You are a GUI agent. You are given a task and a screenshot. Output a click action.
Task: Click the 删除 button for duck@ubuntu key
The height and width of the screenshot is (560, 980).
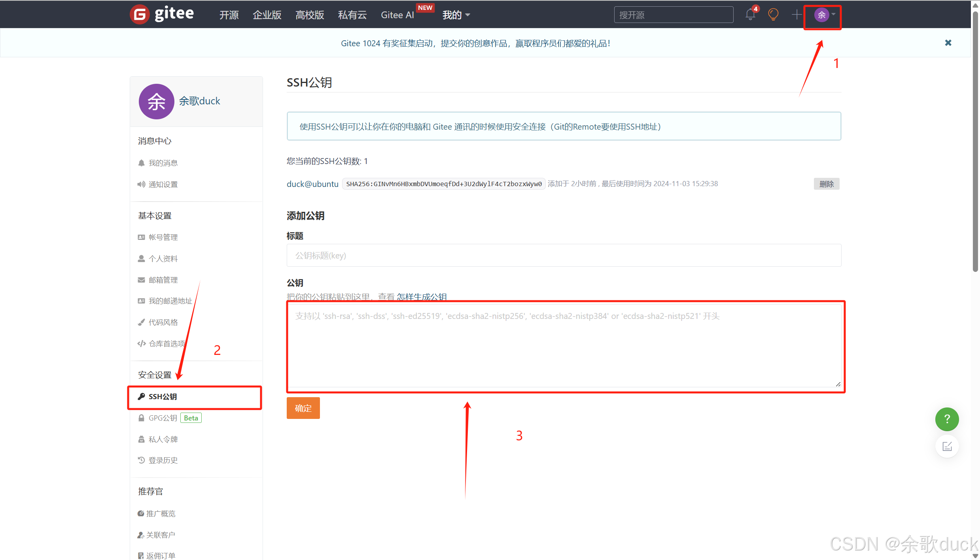pyautogui.click(x=826, y=184)
